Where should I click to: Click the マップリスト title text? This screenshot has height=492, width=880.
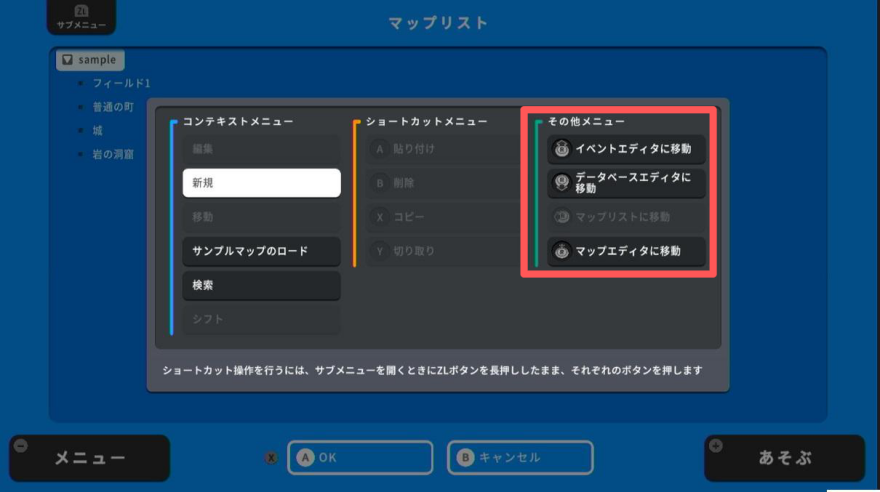[438, 22]
